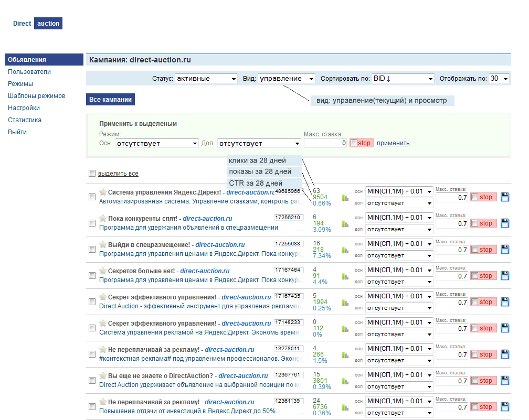This screenshot has width=529, height=420.
Task: Check the 'выделить все' checkbox
Action: [x=92, y=174]
